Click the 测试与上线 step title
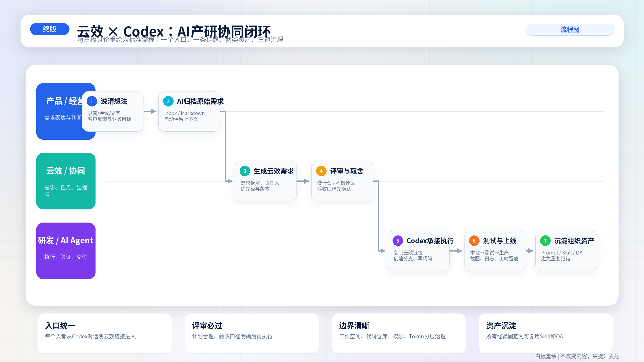Image resolution: width=644 pixels, height=362 pixels. 500,241
